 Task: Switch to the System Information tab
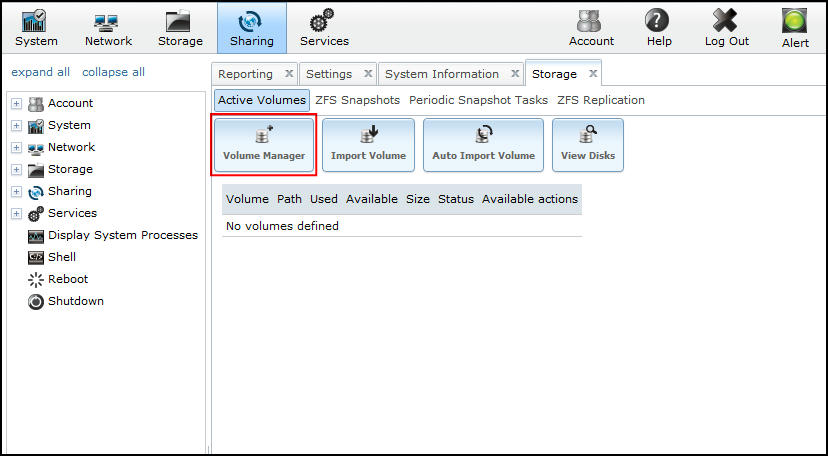441,74
